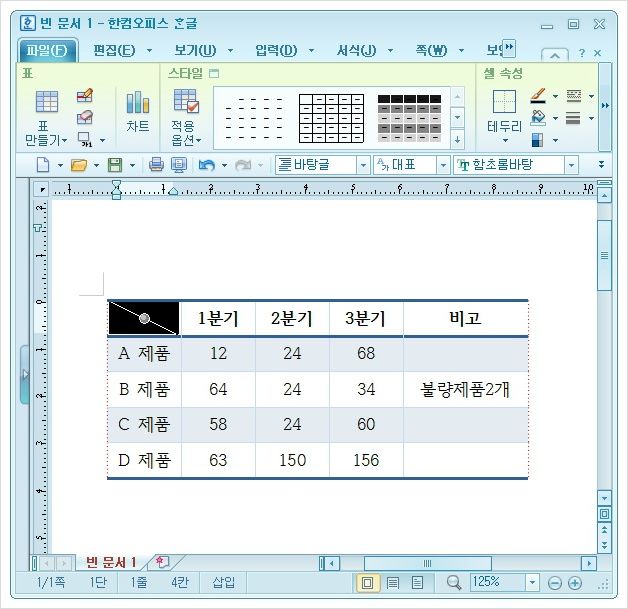Select the diagonal black header cell
This screenshot has width=628, height=609.
(x=144, y=318)
